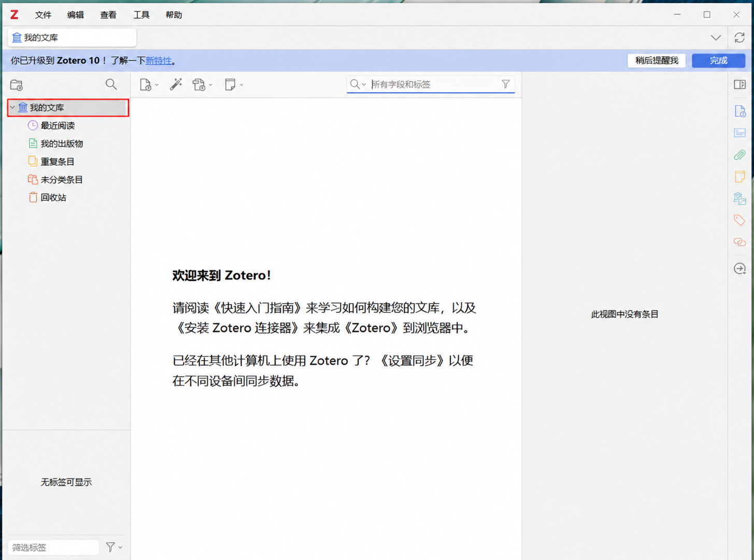The width and height of the screenshot is (754, 560).
Task: Open the search mode dropdown magnifier
Action: (x=358, y=84)
